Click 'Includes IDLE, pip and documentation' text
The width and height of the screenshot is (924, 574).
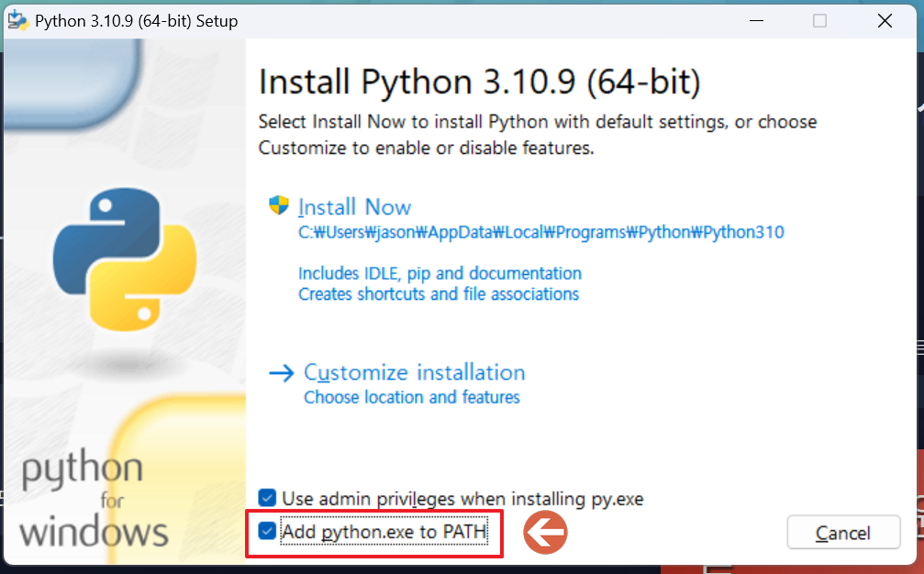point(440,273)
